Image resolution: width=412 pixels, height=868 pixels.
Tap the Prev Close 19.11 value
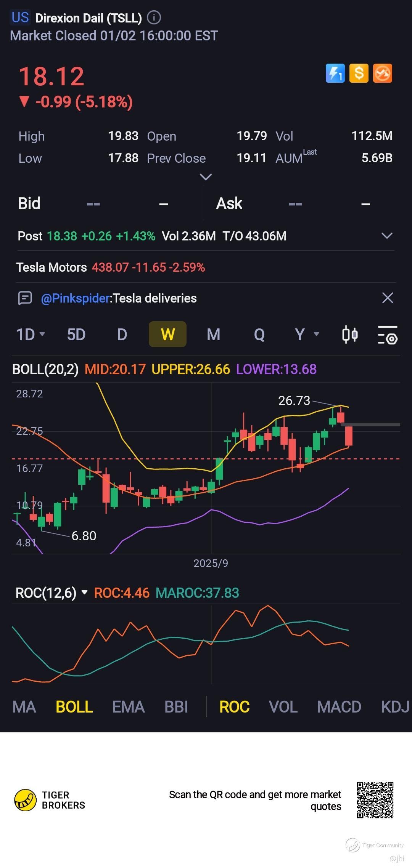[x=251, y=158]
